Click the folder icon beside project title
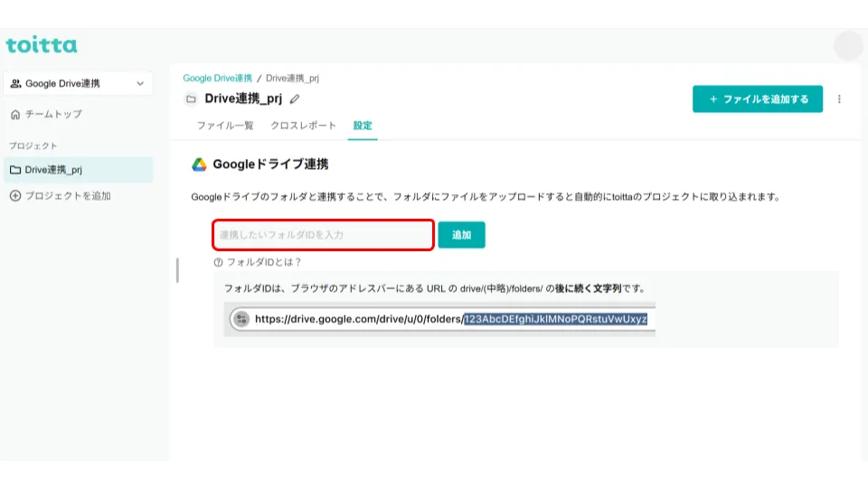The image size is (868, 488). 191,99
